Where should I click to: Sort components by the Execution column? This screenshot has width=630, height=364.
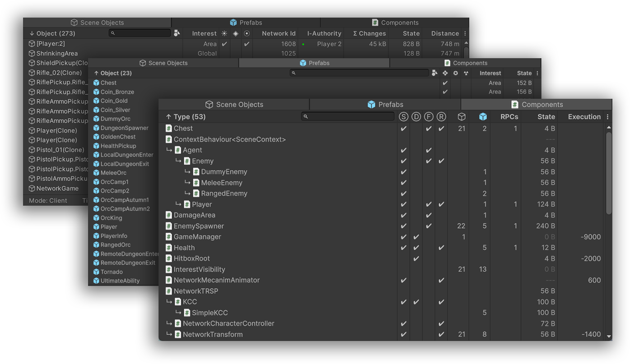pyautogui.click(x=584, y=117)
